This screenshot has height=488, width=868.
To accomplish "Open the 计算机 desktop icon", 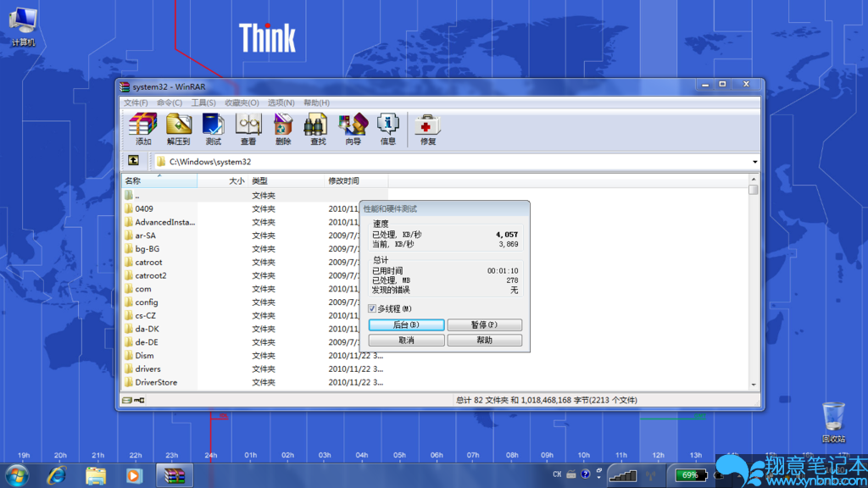I will [23, 25].
